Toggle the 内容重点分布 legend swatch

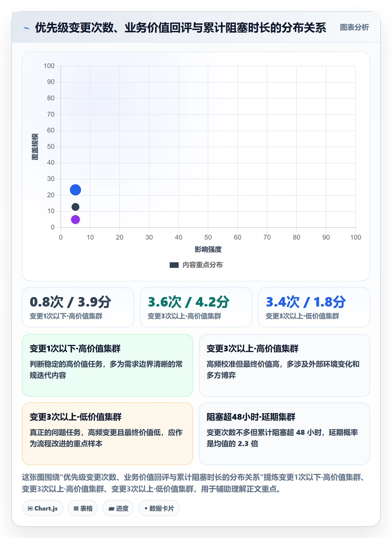pyautogui.click(x=174, y=265)
